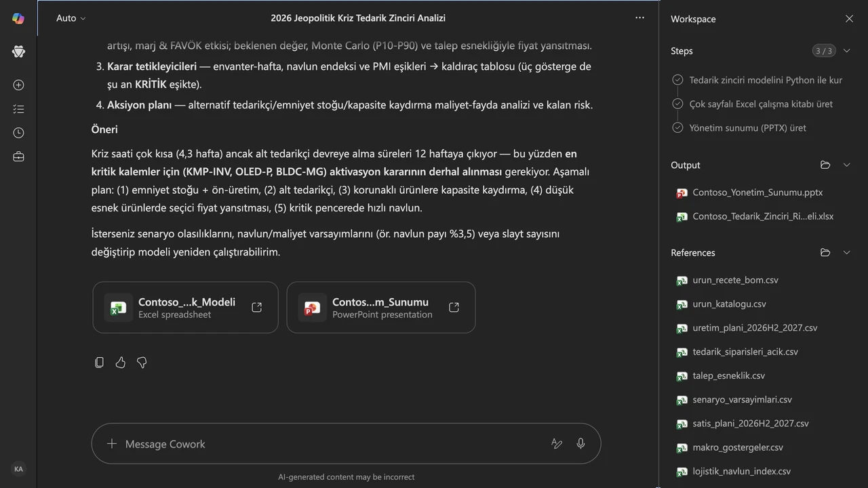Image resolution: width=868 pixels, height=488 pixels.
Task: Open talep_esneklik.csv reference file
Action: (728, 375)
